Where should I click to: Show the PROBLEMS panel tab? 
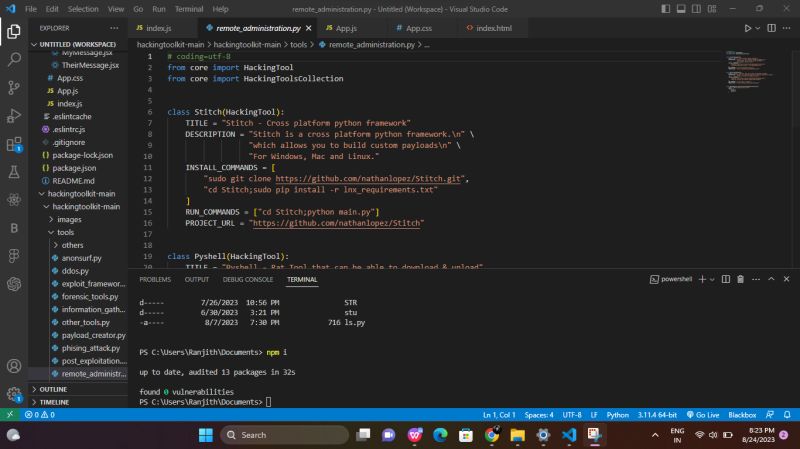(155, 280)
